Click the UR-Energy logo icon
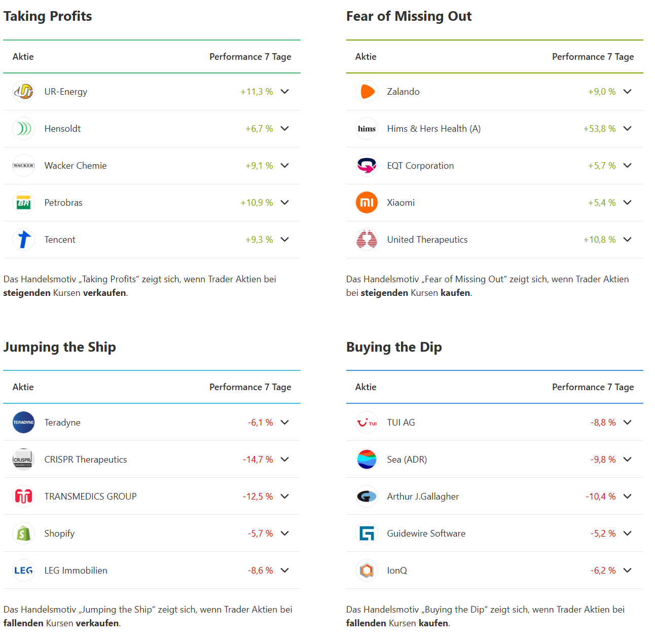 [x=23, y=92]
